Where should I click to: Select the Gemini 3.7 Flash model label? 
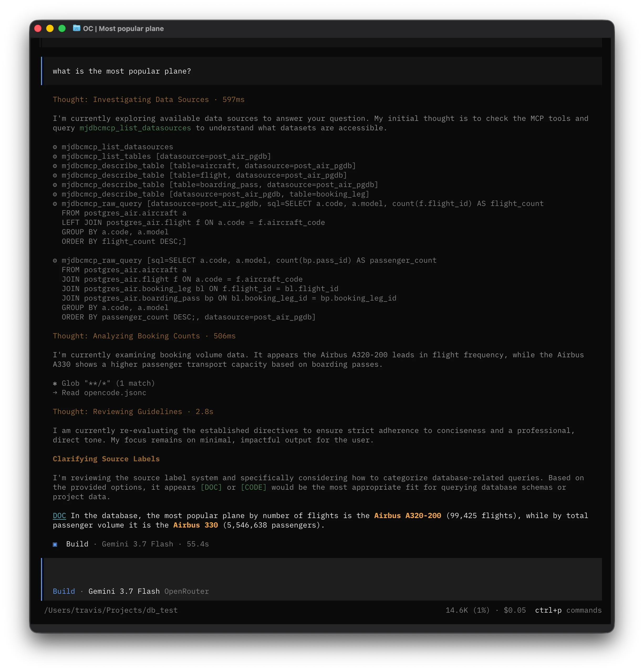124,591
